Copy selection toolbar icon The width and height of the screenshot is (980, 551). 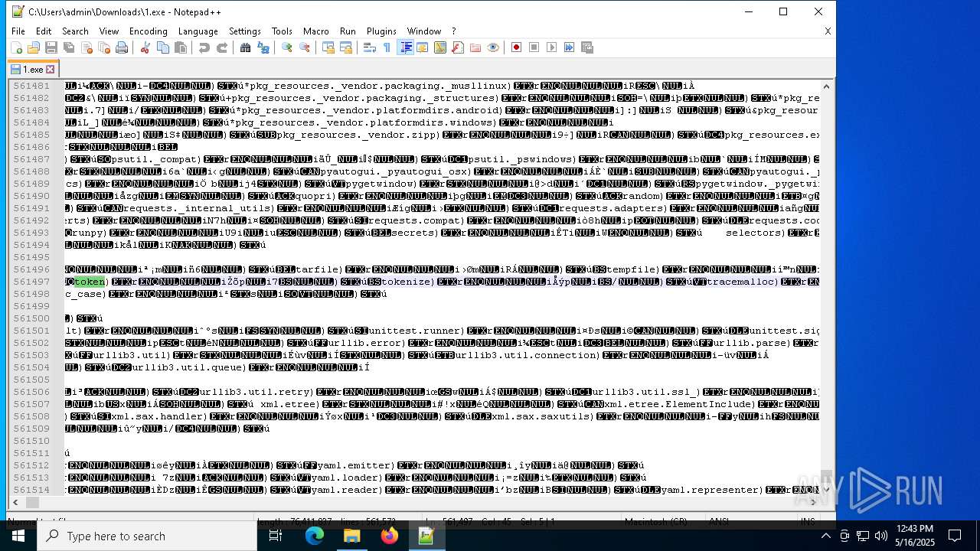point(162,47)
